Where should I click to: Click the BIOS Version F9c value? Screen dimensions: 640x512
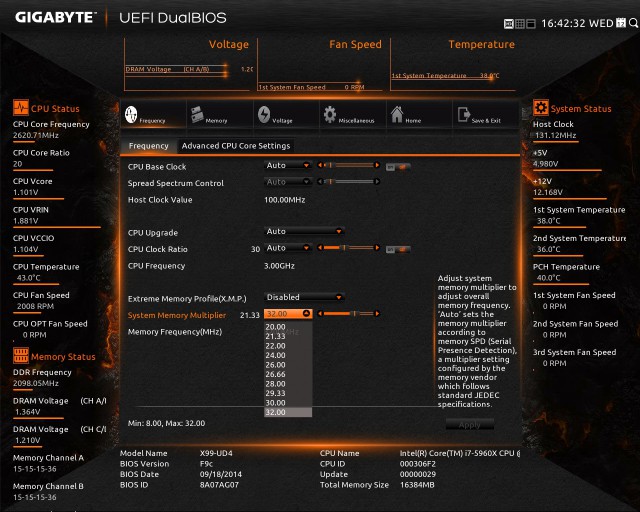206,464
